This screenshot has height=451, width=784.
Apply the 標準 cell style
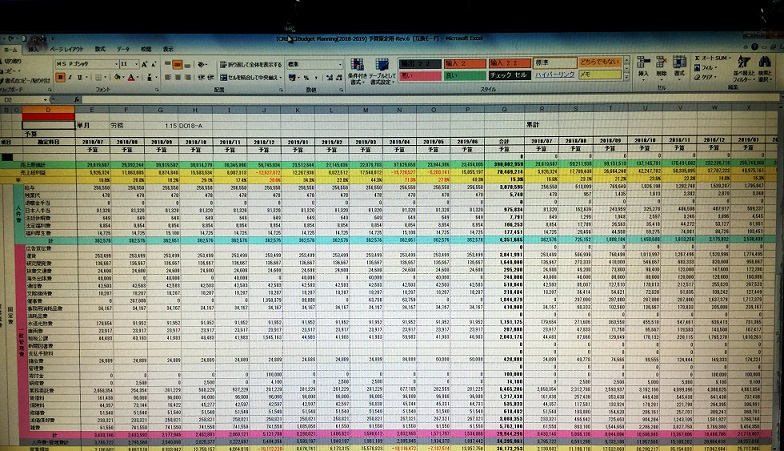(x=554, y=62)
